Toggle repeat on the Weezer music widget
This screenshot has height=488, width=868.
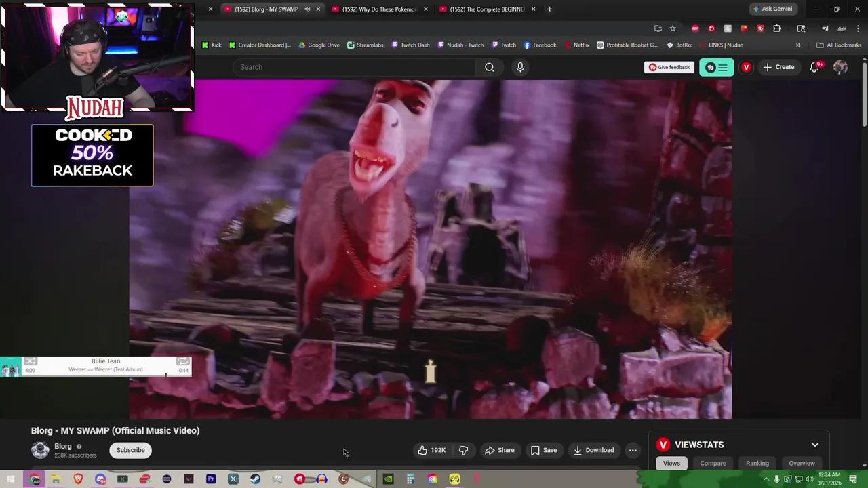click(182, 361)
